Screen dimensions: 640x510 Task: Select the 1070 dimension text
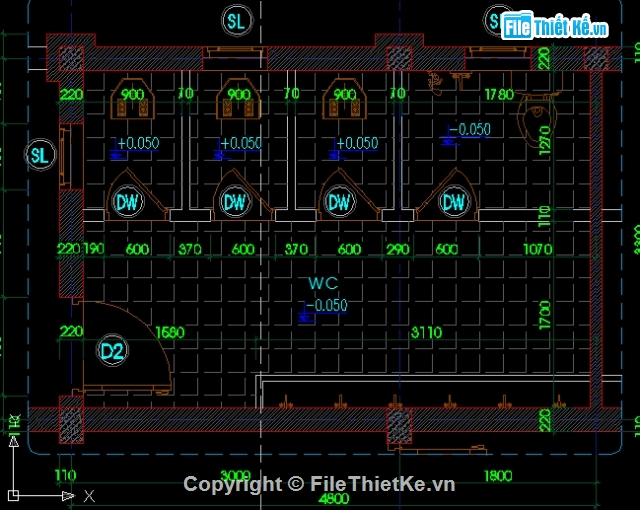(538, 249)
